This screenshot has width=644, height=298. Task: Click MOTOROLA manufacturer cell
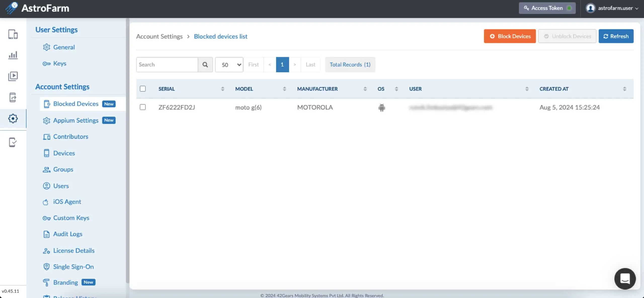315,108
